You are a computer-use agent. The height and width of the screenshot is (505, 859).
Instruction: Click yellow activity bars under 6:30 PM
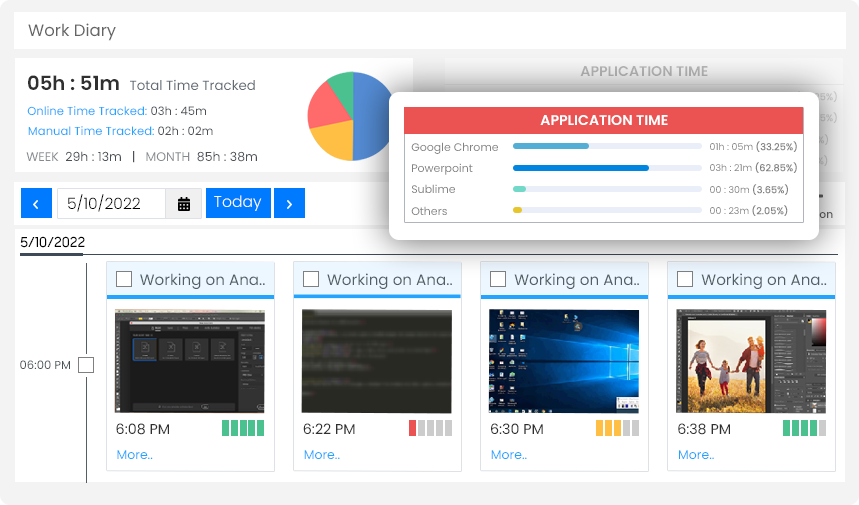[617, 428]
